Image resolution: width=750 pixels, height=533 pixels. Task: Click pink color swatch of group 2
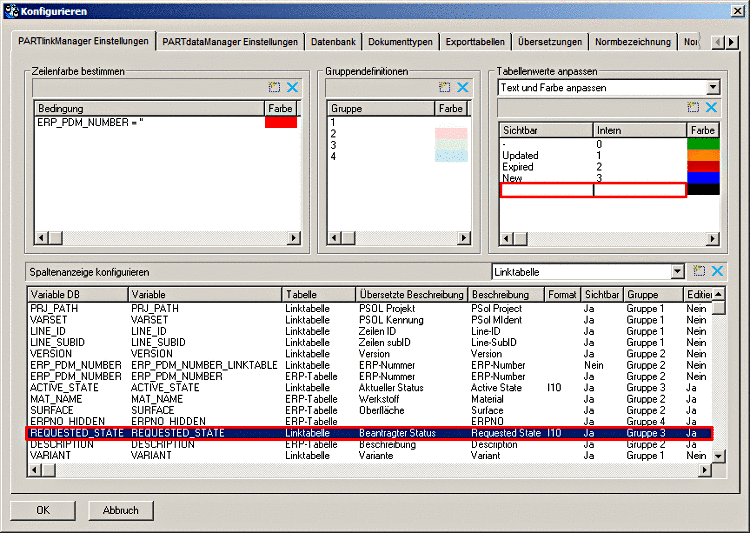(x=451, y=133)
